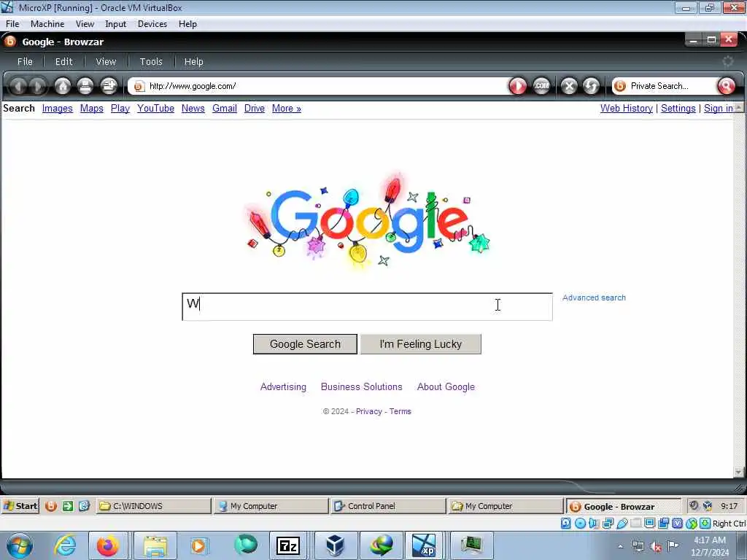Launch media player from host taskbar
Viewport: 747px width, 560px height.
coord(198,545)
